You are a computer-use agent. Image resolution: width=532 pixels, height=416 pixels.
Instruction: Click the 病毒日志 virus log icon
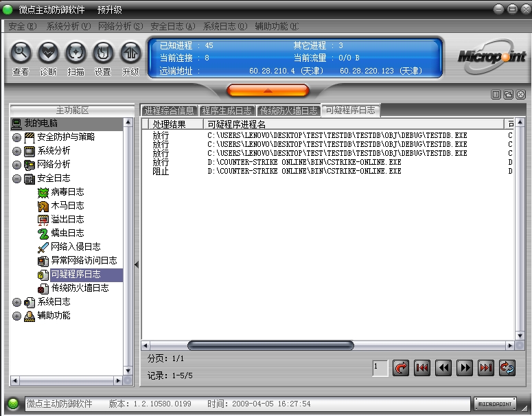tap(43, 192)
